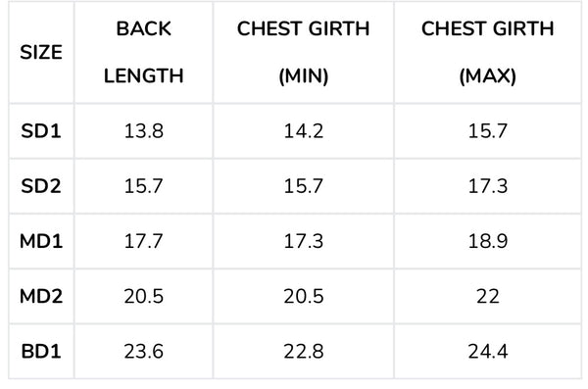Select the SD2 size row label

coord(41,186)
